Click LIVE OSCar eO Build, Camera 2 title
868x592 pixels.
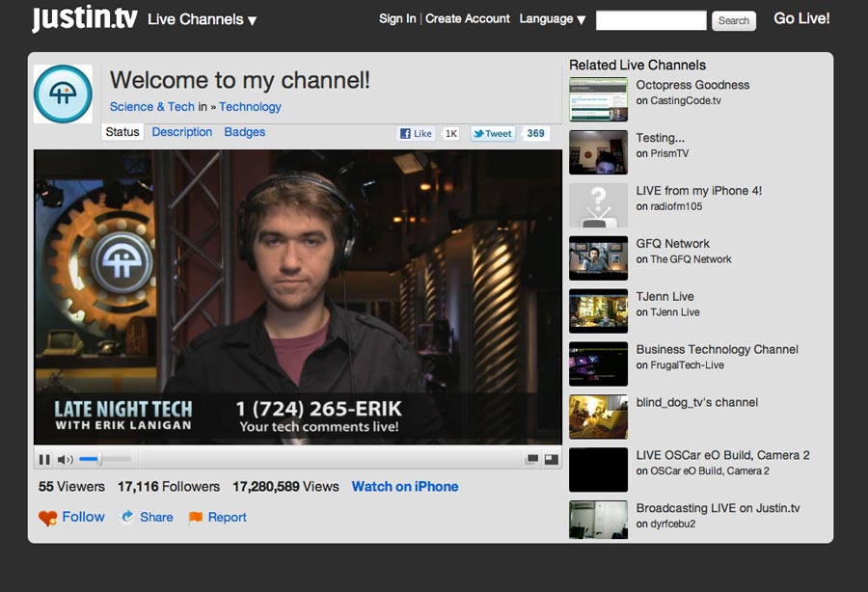click(x=722, y=455)
